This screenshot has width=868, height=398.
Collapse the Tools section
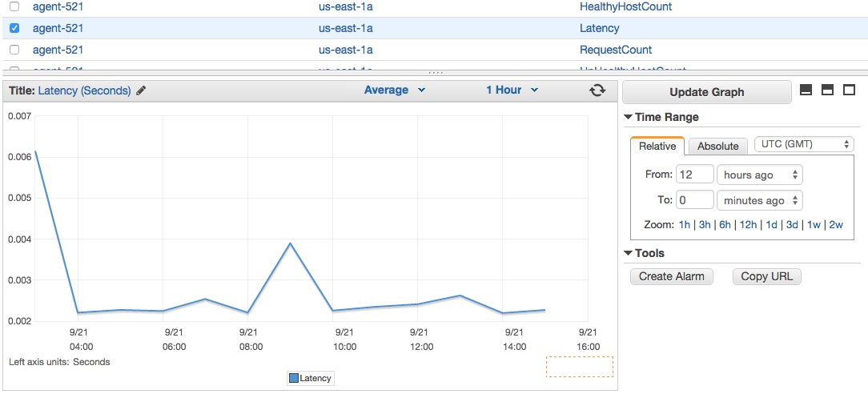coord(628,253)
